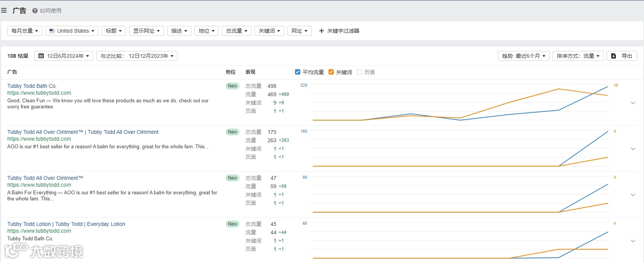This screenshot has width=644, height=262.
Task: Click the 如何使用 help question icon
Action: [35, 11]
